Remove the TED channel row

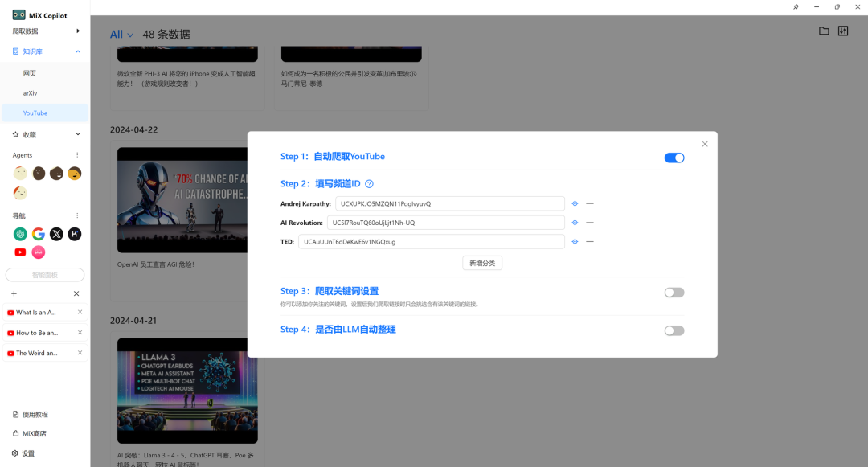pyautogui.click(x=590, y=241)
